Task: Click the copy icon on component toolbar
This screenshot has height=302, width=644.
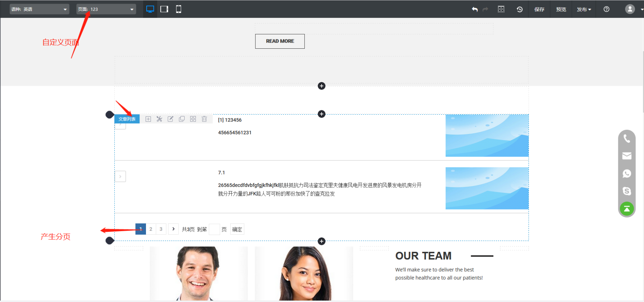Action: (x=182, y=119)
